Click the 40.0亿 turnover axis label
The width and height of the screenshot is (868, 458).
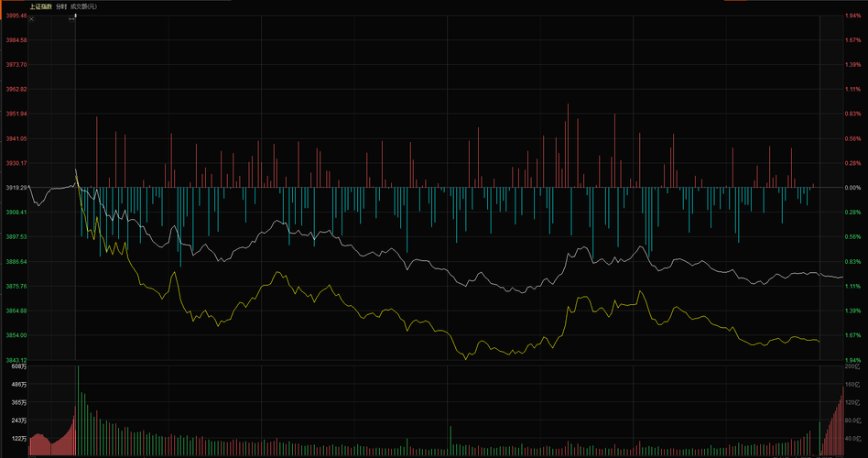[x=852, y=439]
